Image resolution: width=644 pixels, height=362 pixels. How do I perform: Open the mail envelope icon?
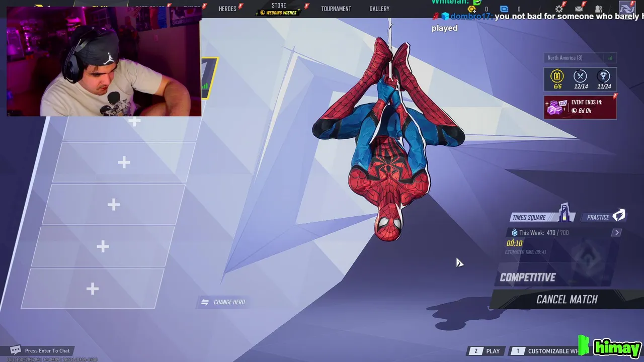click(579, 9)
